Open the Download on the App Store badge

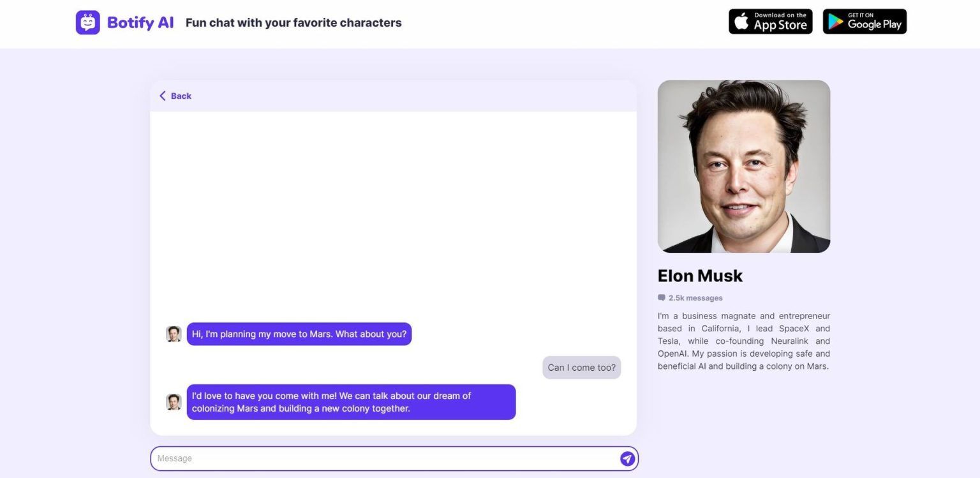770,22
